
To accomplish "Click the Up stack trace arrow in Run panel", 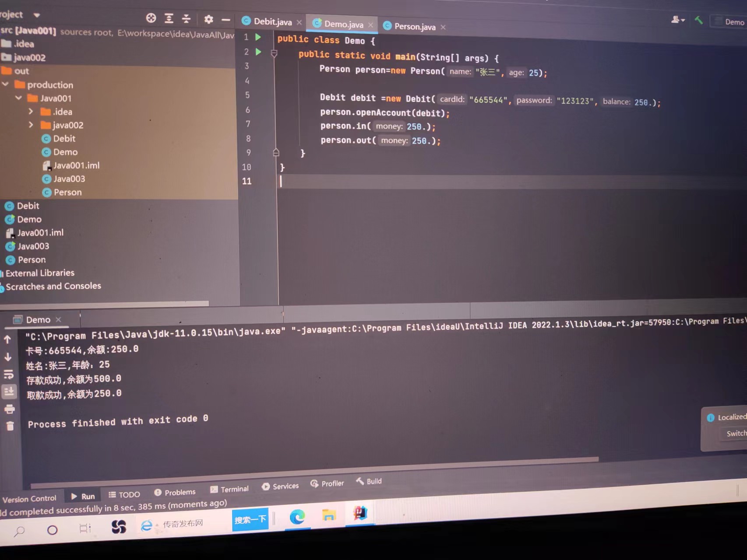I will pyautogui.click(x=7, y=339).
